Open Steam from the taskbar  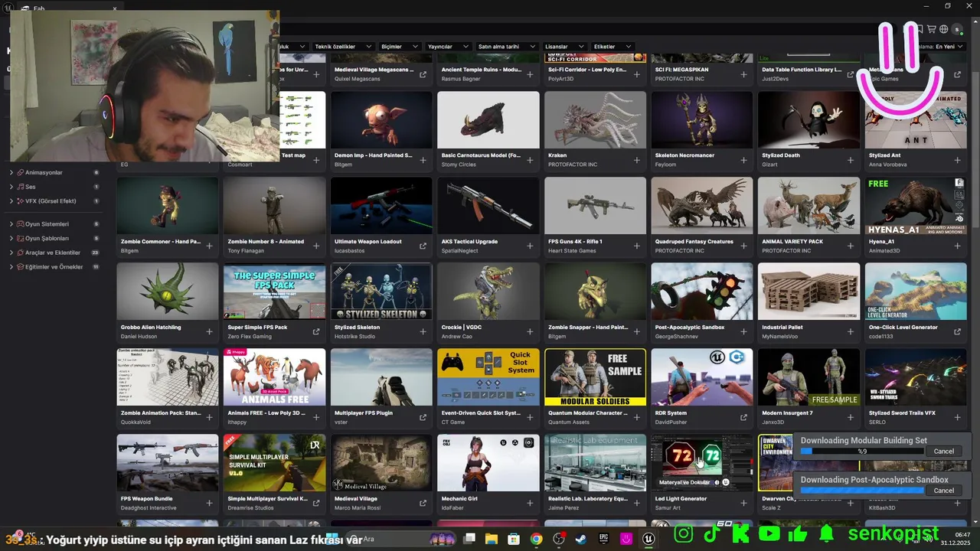coord(582,539)
